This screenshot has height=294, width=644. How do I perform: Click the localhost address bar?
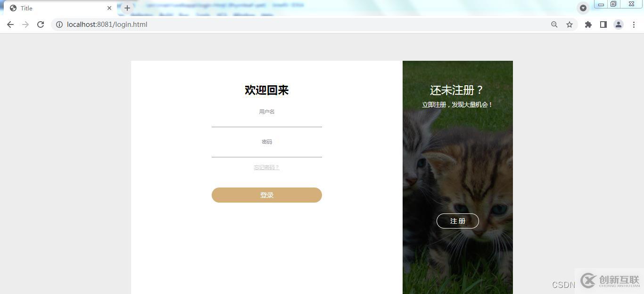point(302,24)
